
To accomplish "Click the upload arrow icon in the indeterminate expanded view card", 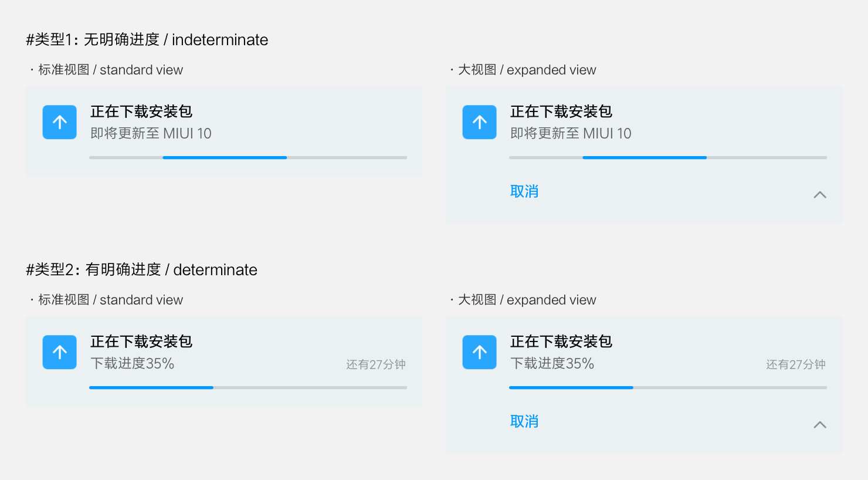I will [x=480, y=122].
